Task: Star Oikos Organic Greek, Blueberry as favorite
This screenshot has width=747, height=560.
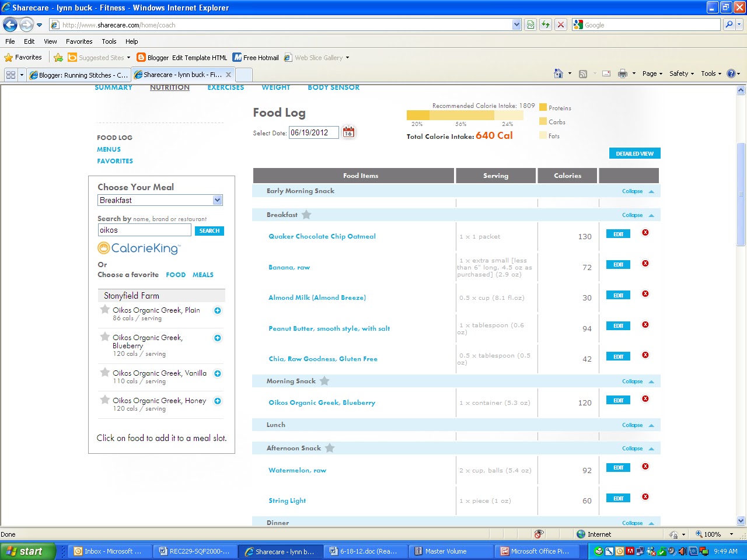Action: coord(105,337)
